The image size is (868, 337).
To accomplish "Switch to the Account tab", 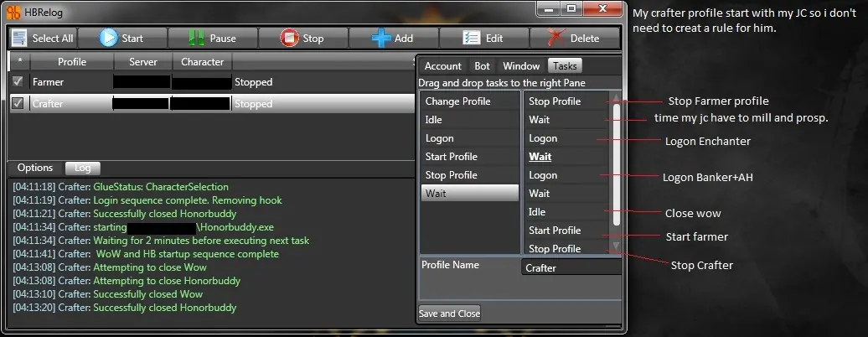I will (x=442, y=66).
